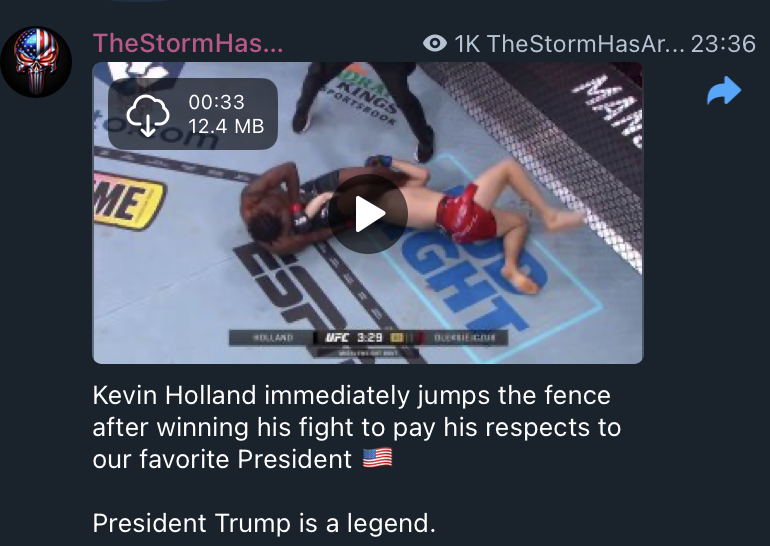Download the video via cloud icon

(x=148, y=115)
